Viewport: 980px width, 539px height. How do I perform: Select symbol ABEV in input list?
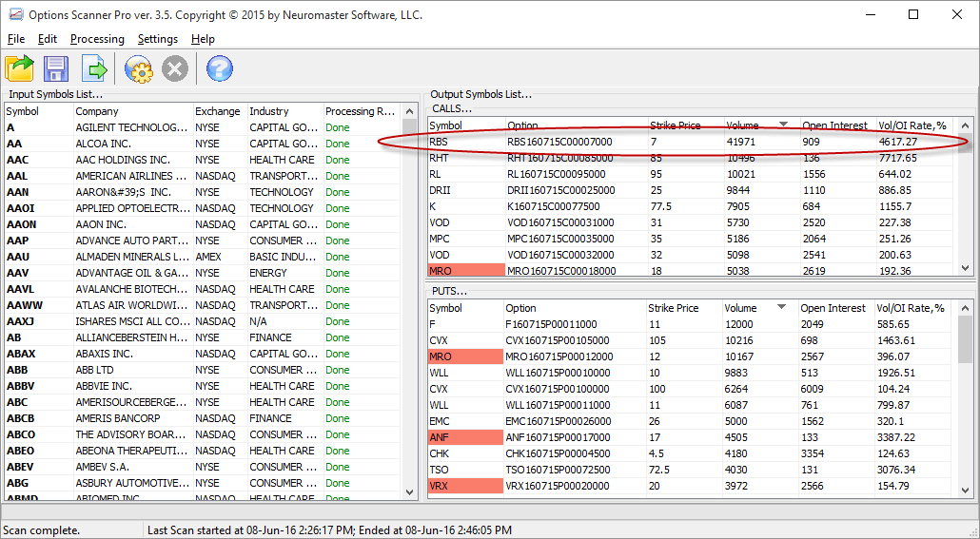point(21,467)
